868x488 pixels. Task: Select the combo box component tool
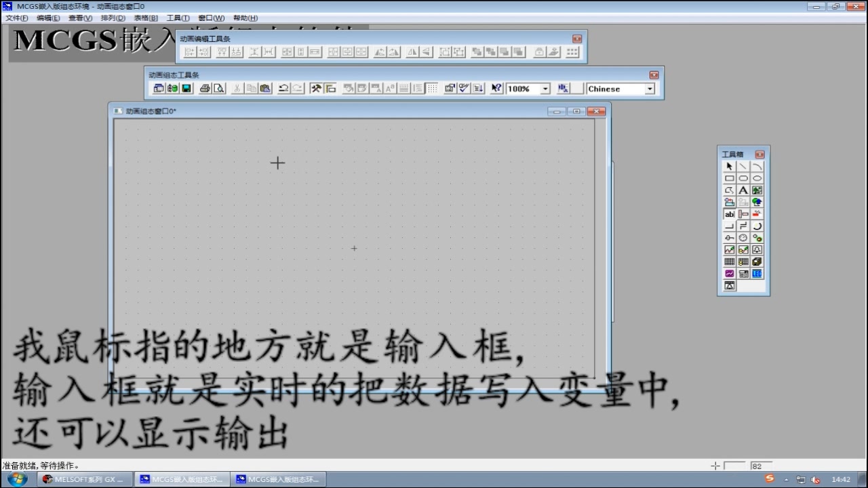(743, 274)
